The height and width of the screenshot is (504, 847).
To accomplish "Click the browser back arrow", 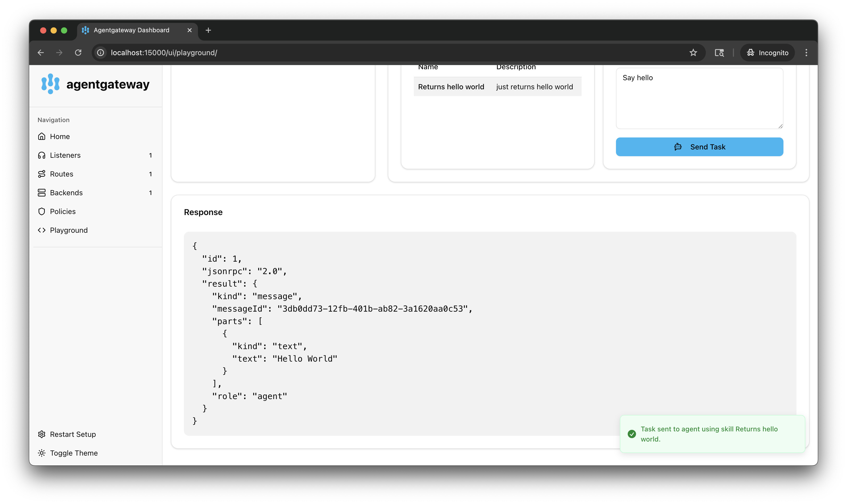I will (41, 53).
